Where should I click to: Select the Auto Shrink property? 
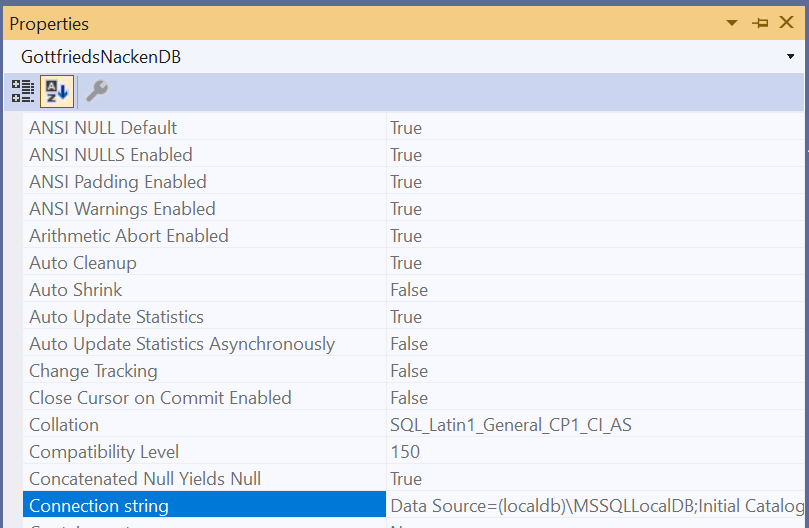[x=76, y=290]
